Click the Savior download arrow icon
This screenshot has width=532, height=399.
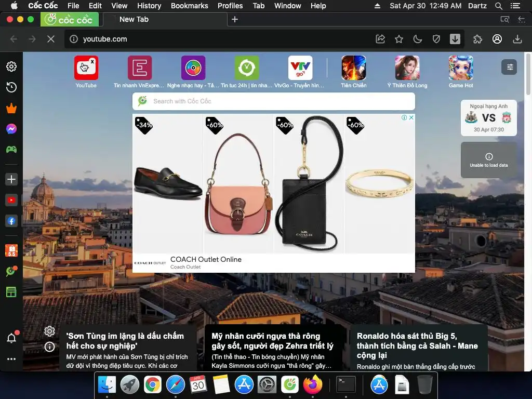(455, 39)
